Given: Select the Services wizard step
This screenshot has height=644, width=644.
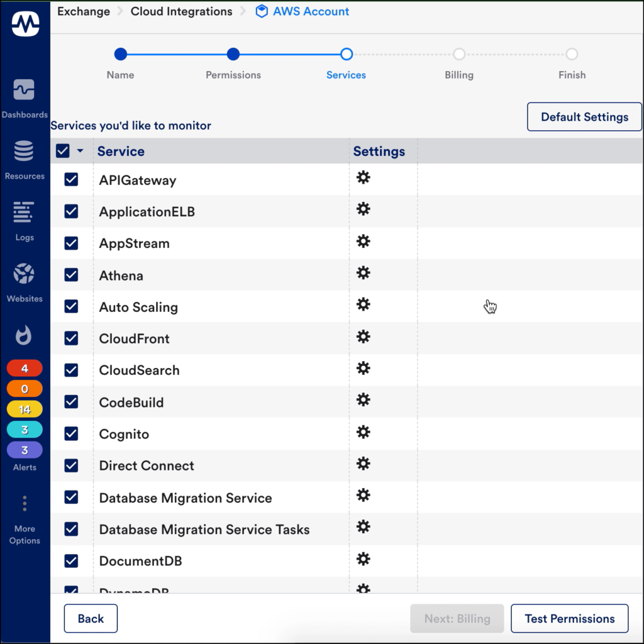Looking at the screenshot, I should click(347, 54).
